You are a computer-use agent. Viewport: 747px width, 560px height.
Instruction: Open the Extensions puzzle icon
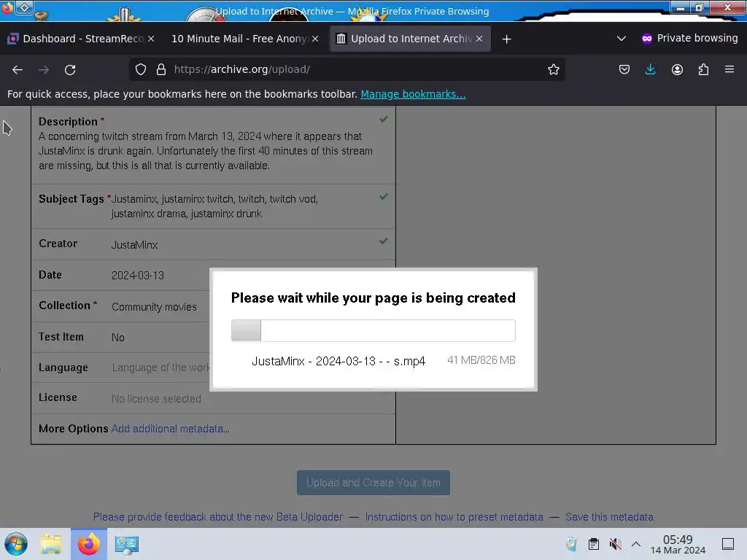pos(703,69)
